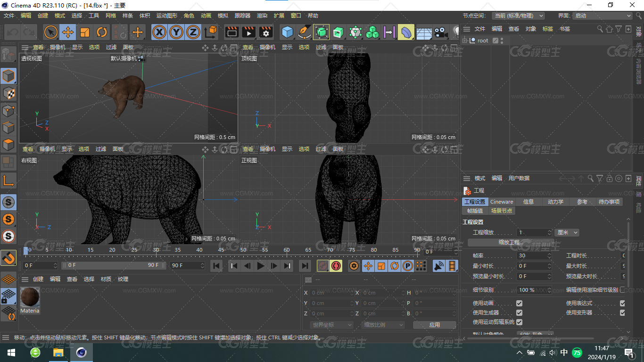The image size is (644, 362).
Task: Add a Camera object
Action: (x=441, y=32)
